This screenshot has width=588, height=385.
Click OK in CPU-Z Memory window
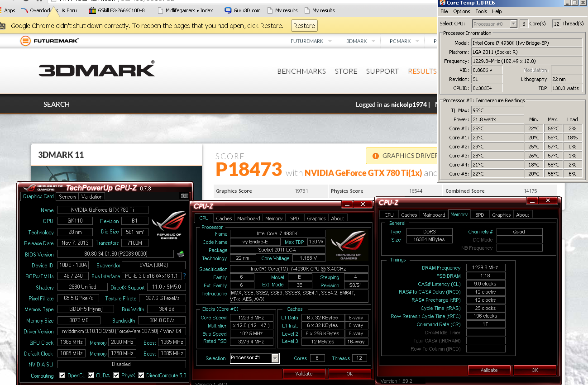(535, 370)
